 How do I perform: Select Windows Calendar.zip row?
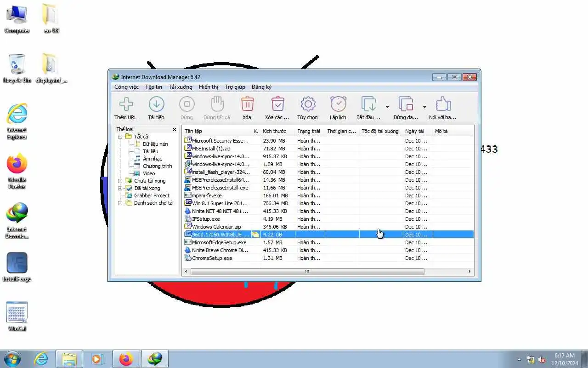tap(328, 227)
